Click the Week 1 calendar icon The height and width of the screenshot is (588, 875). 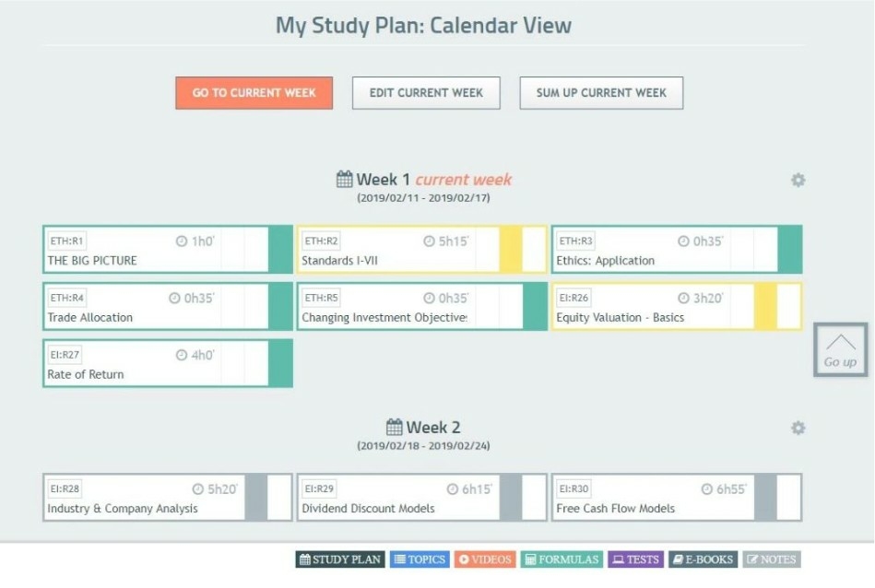pyautogui.click(x=344, y=179)
